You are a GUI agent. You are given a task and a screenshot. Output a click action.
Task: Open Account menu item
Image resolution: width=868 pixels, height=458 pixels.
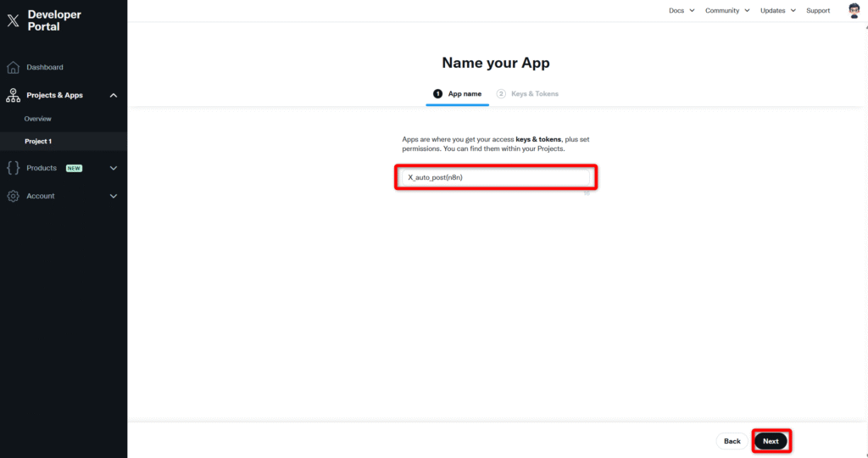tap(41, 196)
